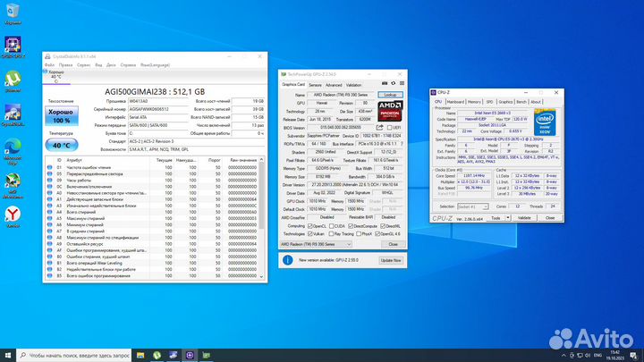Click the SMART status icon for ID 01 row
The image size is (644, 362).
point(50,167)
